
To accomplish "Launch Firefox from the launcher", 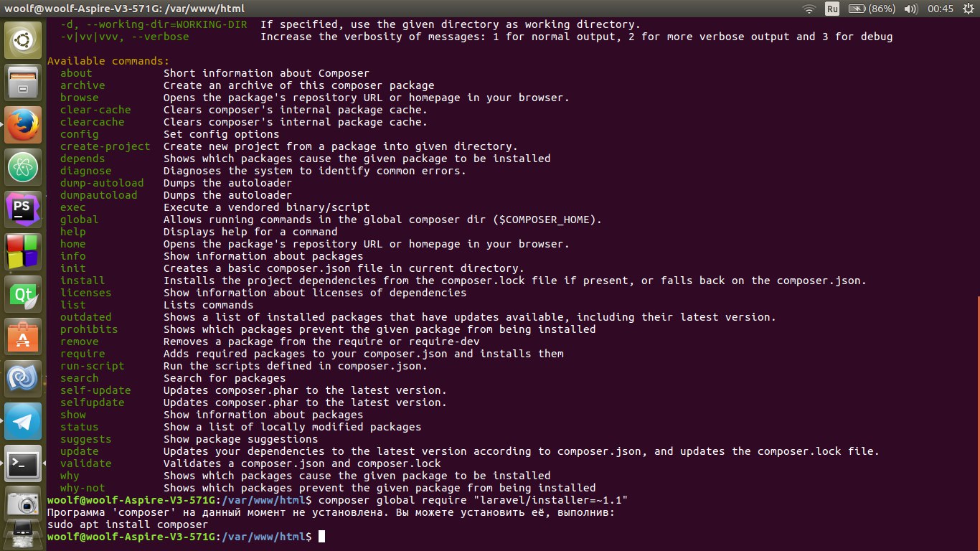I will 23,126.
